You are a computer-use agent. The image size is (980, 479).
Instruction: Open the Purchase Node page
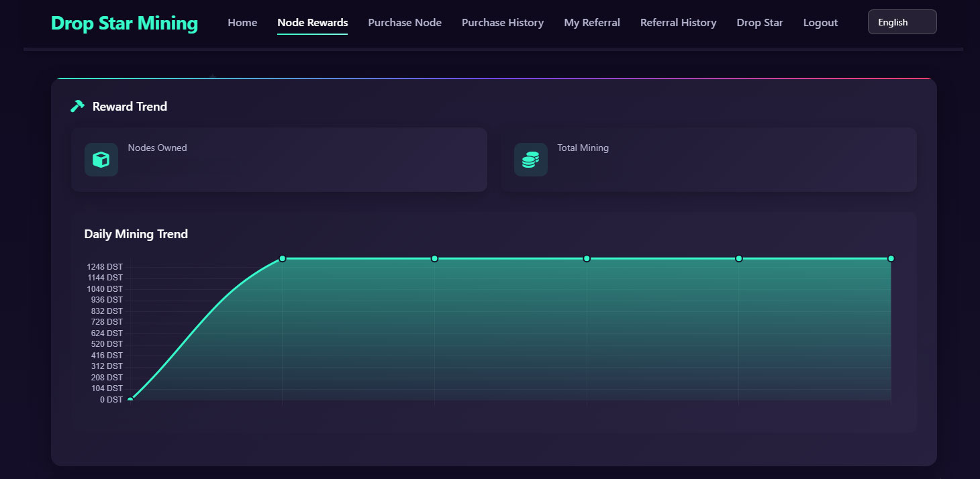point(405,23)
